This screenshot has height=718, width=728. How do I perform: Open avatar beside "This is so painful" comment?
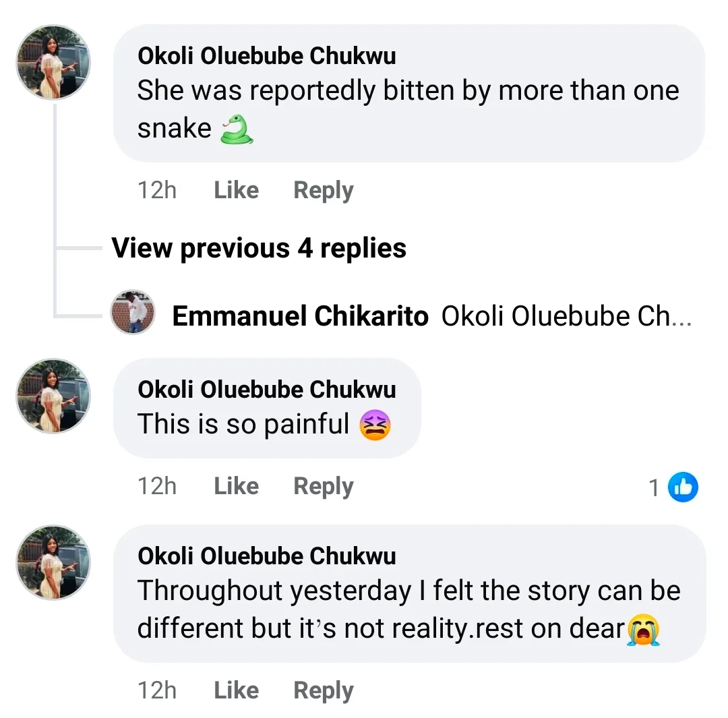(x=53, y=396)
